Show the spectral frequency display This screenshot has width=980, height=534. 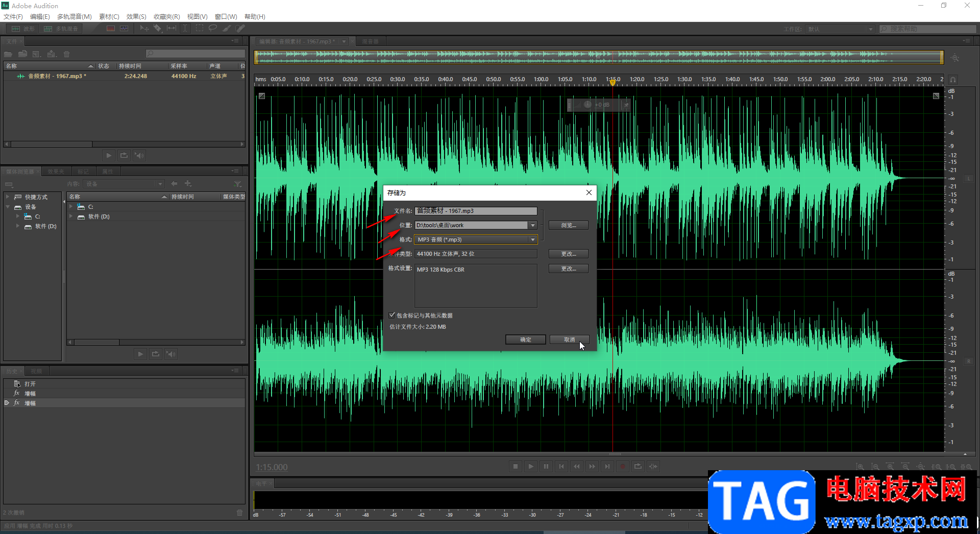(x=111, y=29)
